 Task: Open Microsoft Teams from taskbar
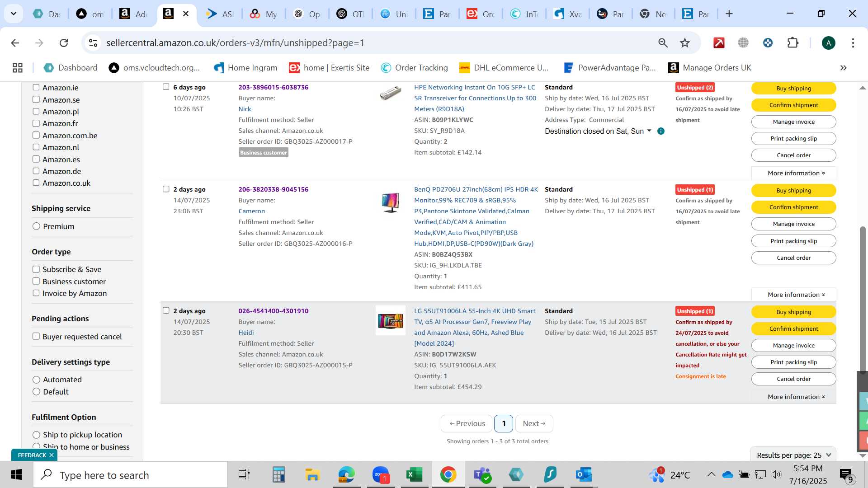[x=482, y=475]
